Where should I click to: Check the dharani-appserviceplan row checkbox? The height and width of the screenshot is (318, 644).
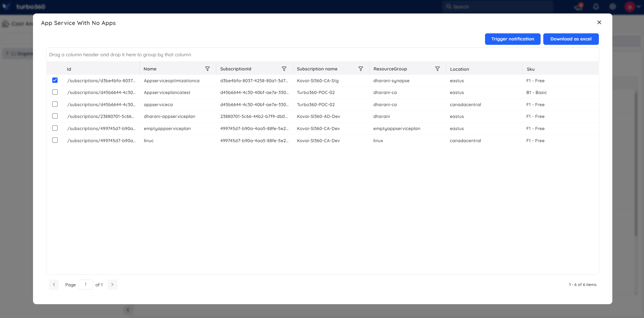click(55, 116)
